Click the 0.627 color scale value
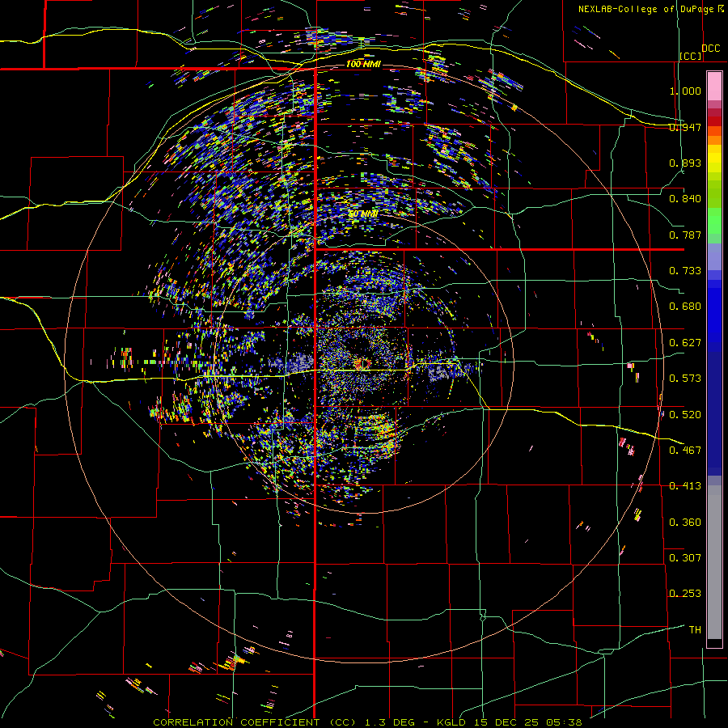728x728 pixels. [x=685, y=343]
